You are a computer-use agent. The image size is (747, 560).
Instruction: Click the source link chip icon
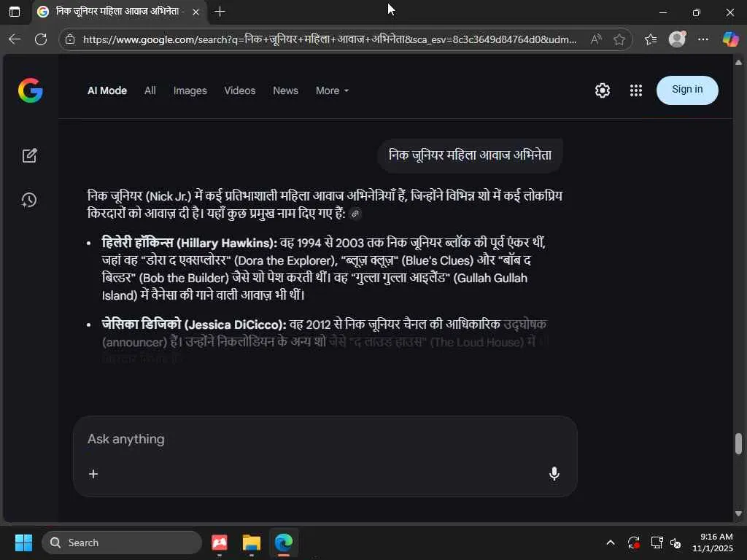(355, 214)
